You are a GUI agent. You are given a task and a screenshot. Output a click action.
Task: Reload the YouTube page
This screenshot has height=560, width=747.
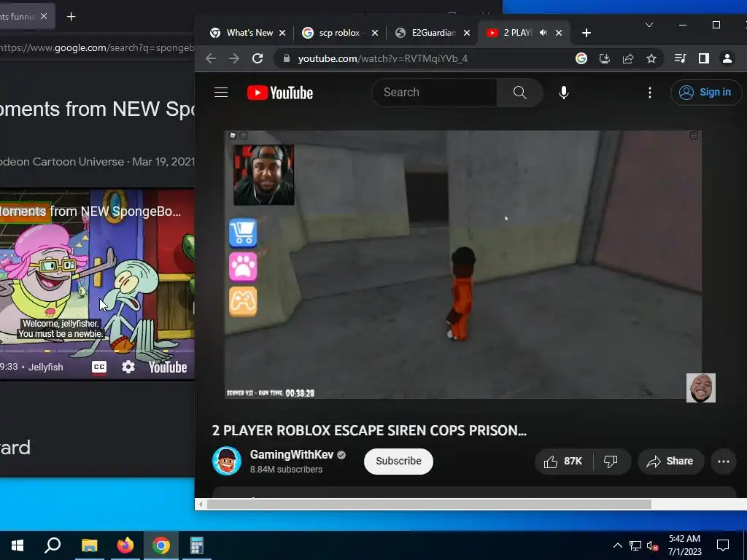tap(258, 58)
